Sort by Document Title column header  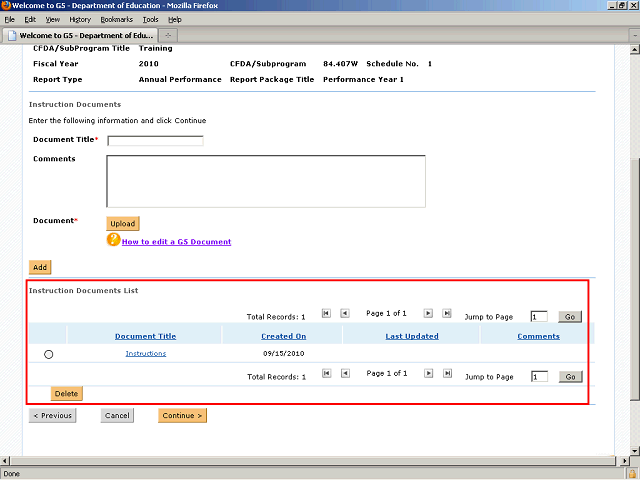pyautogui.click(x=145, y=336)
